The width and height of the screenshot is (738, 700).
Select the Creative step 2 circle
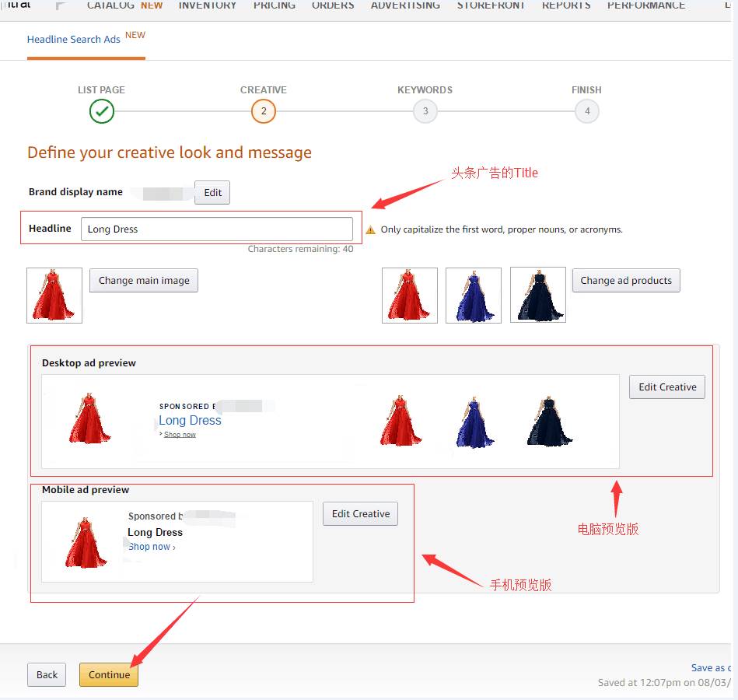(x=264, y=111)
